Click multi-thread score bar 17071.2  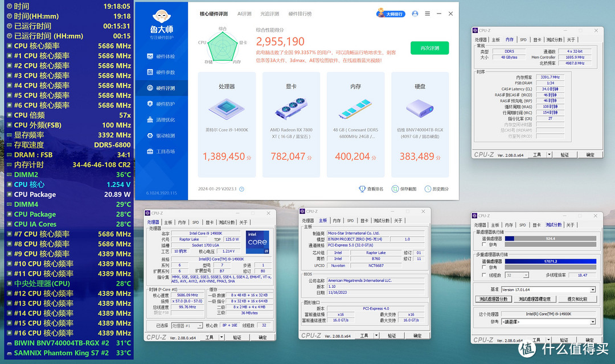pyautogui.click(x=550, y=262)
